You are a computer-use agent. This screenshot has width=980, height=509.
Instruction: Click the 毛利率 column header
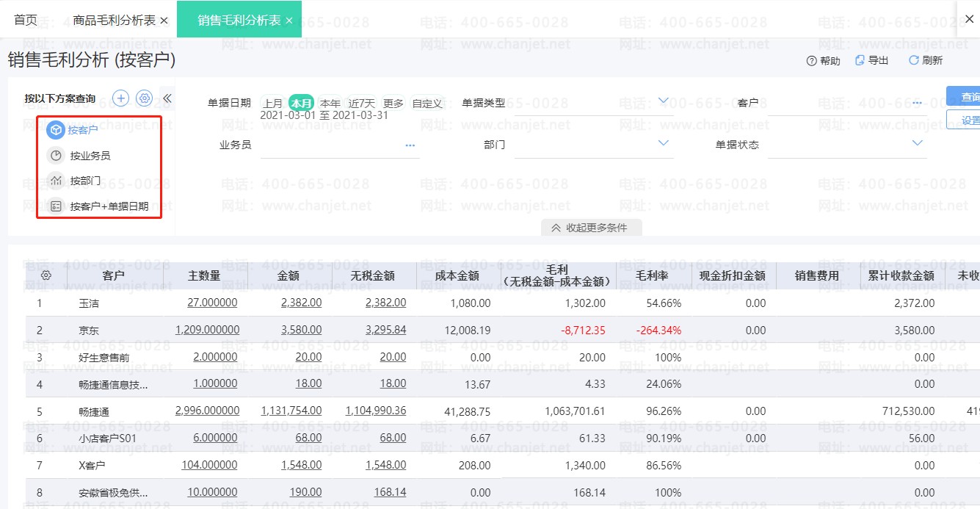pos(653,275)
